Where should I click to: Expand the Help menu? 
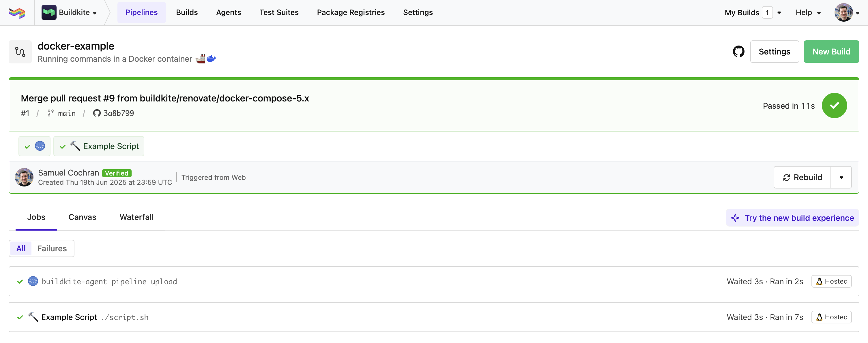[x=808, y=13]
